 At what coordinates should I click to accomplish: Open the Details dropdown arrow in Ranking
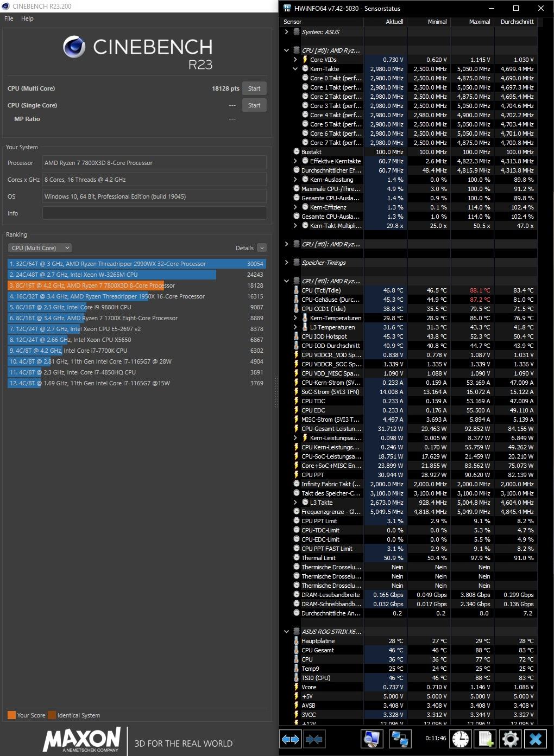coord(262,248)
